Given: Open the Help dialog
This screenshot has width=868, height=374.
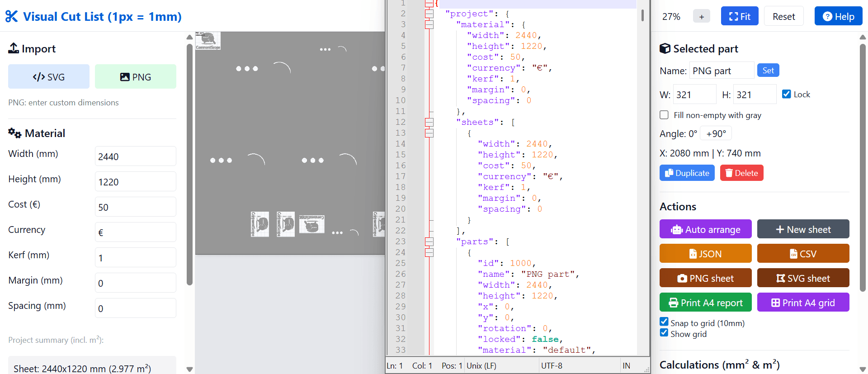Looking at the screenshot, I should 839,16.
